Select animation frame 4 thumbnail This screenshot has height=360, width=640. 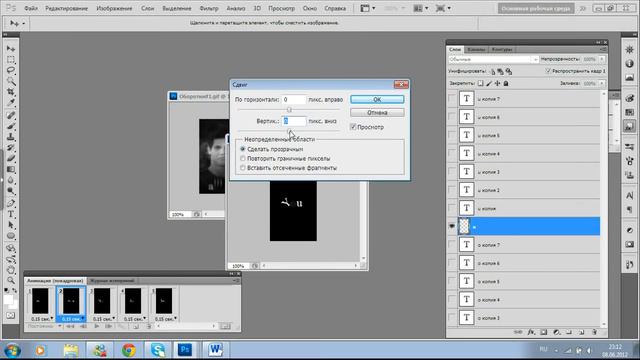(x=133, y=301)
